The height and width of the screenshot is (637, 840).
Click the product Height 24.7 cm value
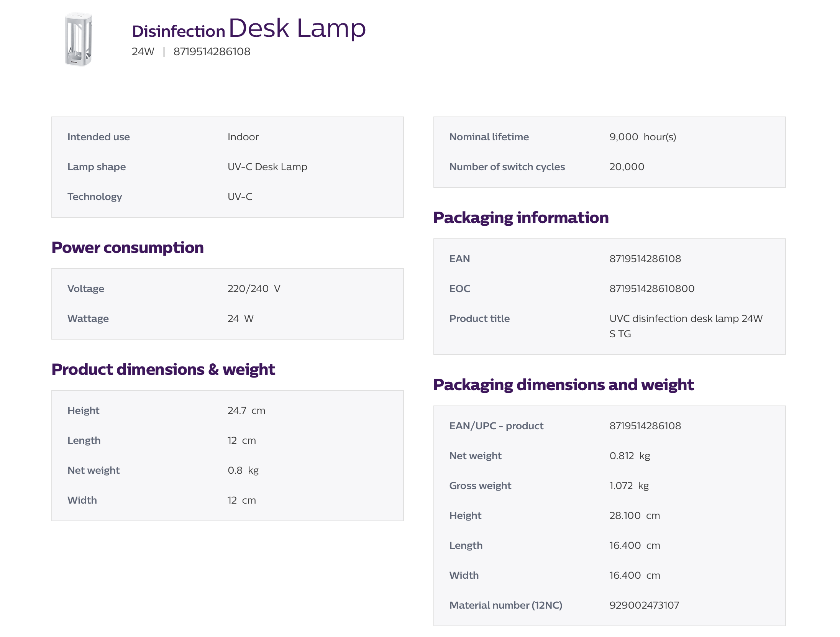246,410
